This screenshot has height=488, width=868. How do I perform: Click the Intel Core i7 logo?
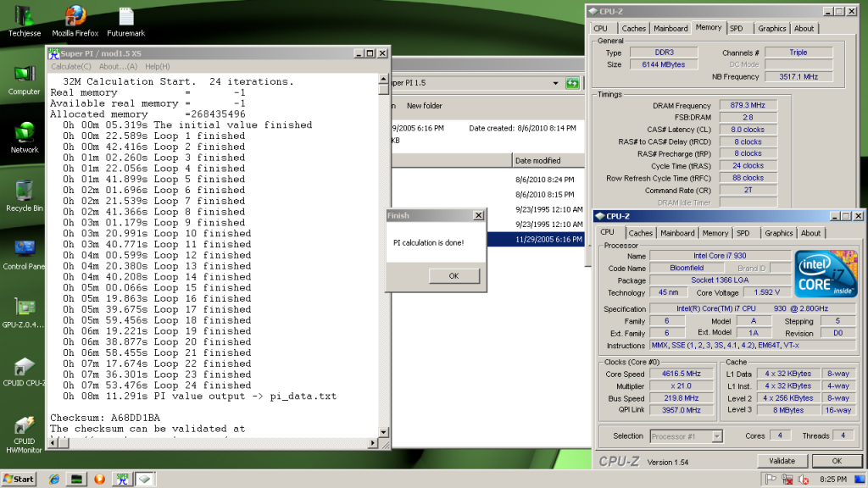[x=826, y=274]
